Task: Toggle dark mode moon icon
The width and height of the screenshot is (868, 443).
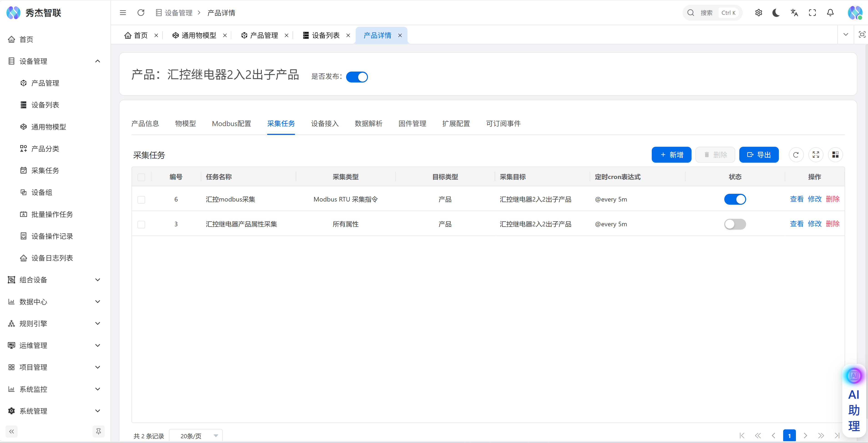Action: pyautogui.click(x=776, y=13)
